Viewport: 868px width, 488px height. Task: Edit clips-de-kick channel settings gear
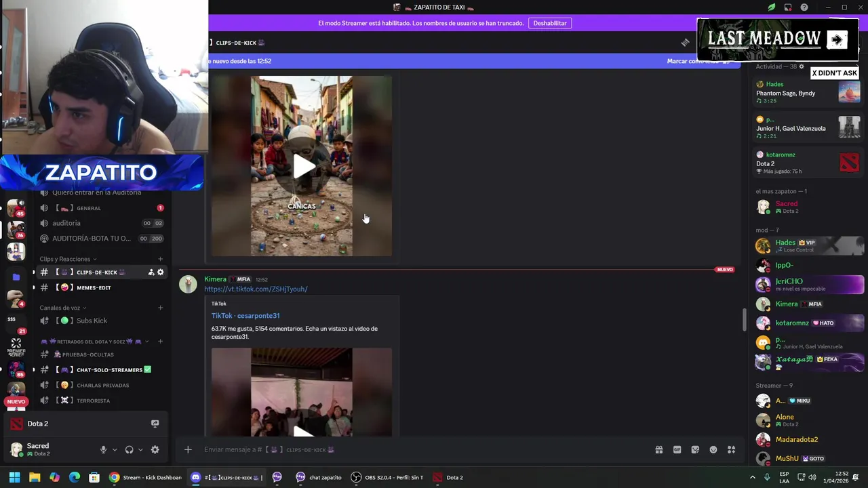[161, 272]
